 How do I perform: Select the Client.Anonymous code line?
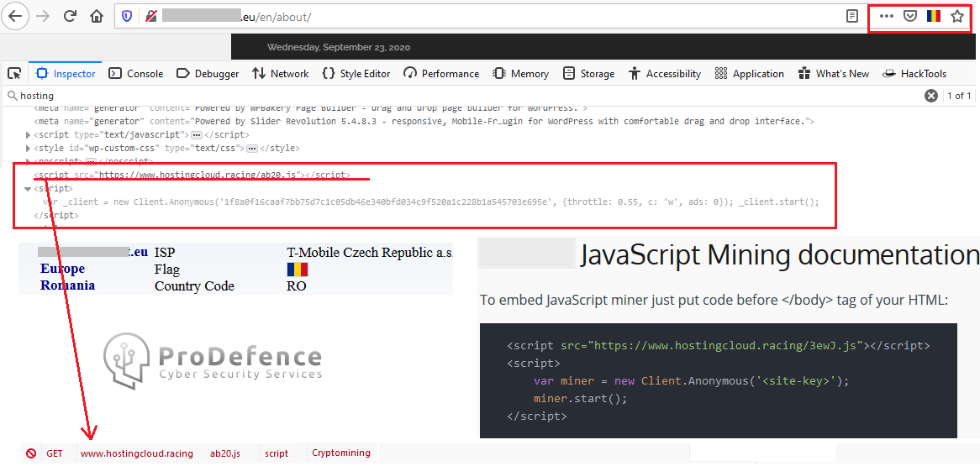click(430, 202)
